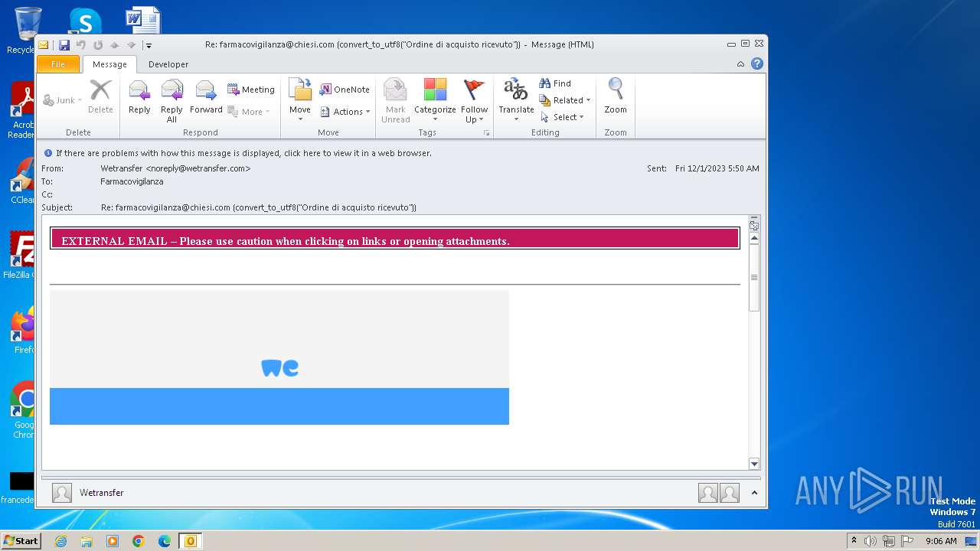Open the Move to folder menu

300,100
